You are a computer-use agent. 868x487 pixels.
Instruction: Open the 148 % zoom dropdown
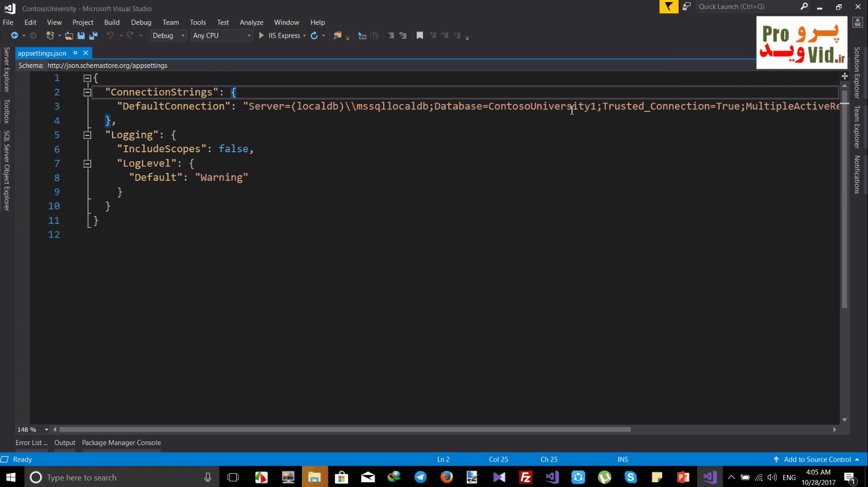tap(47, 430)
